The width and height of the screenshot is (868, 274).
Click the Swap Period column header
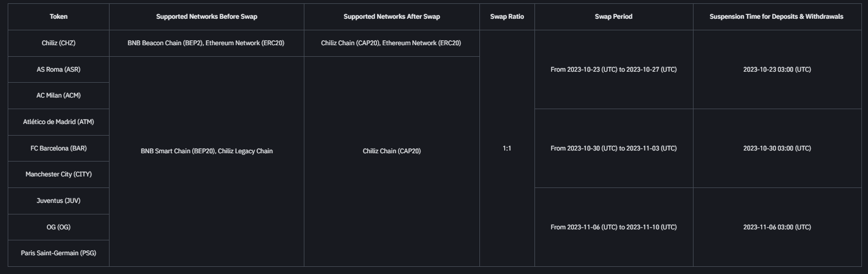(613, 17)
